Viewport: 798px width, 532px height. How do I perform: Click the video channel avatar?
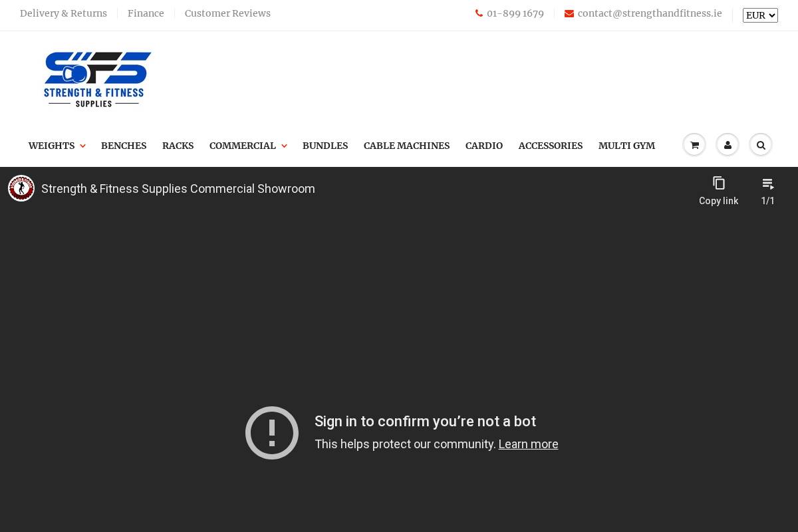click(21, 188)
